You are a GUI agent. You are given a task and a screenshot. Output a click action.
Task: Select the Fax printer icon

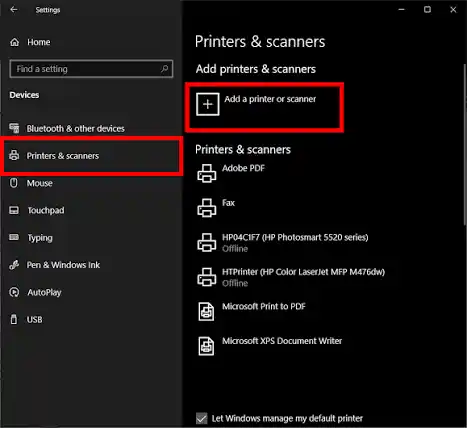207,208
